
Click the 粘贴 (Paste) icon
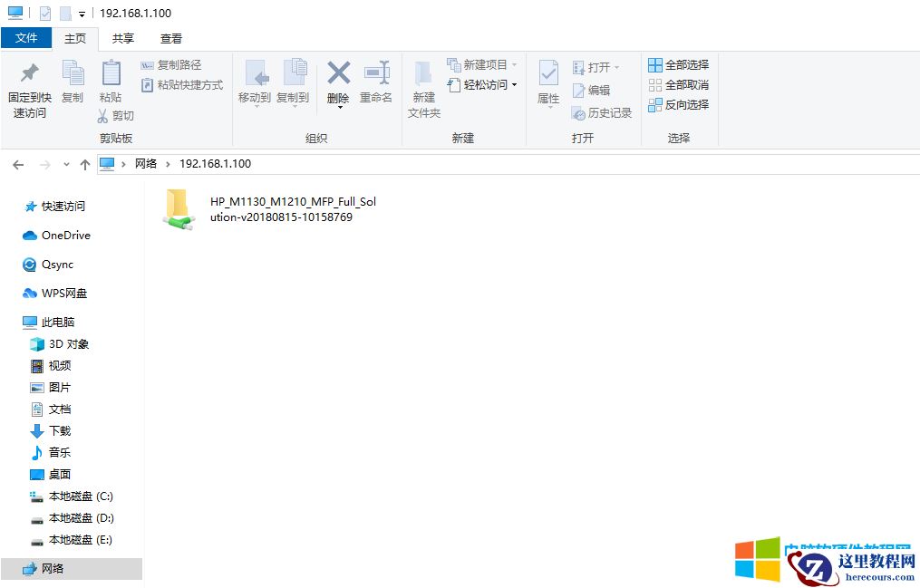tap(111, 82)
